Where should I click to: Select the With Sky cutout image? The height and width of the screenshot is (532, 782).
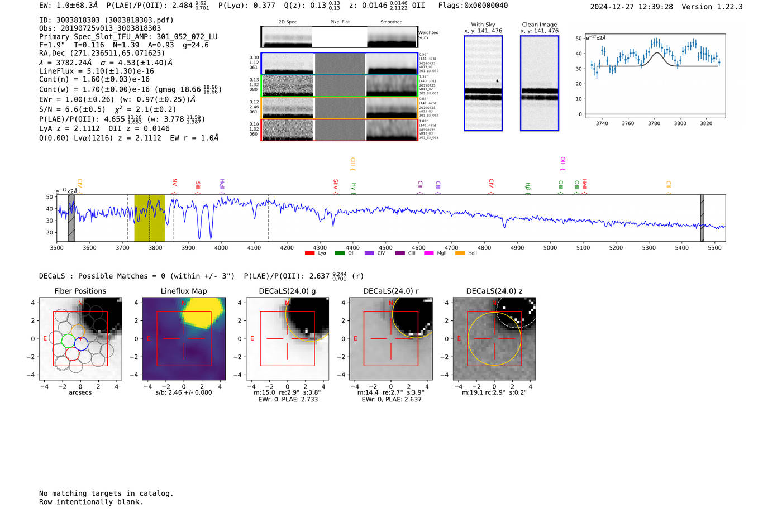(x=483, y=83)
